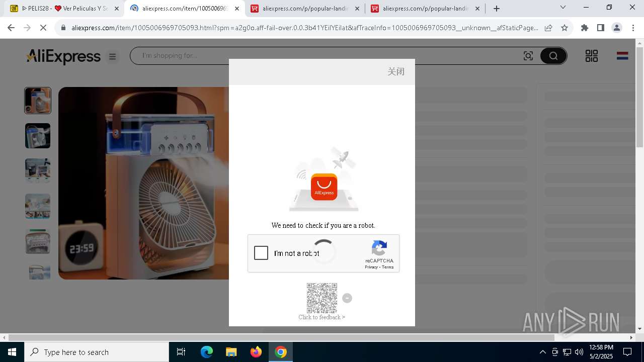
Task: Launch Microsoft Edge from taskbar
Action: coord(207,352)
